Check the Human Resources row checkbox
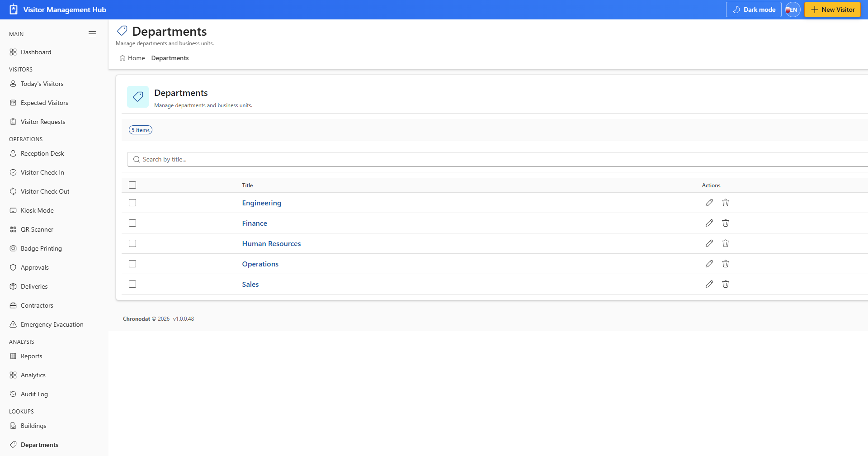 click(132, 243)
